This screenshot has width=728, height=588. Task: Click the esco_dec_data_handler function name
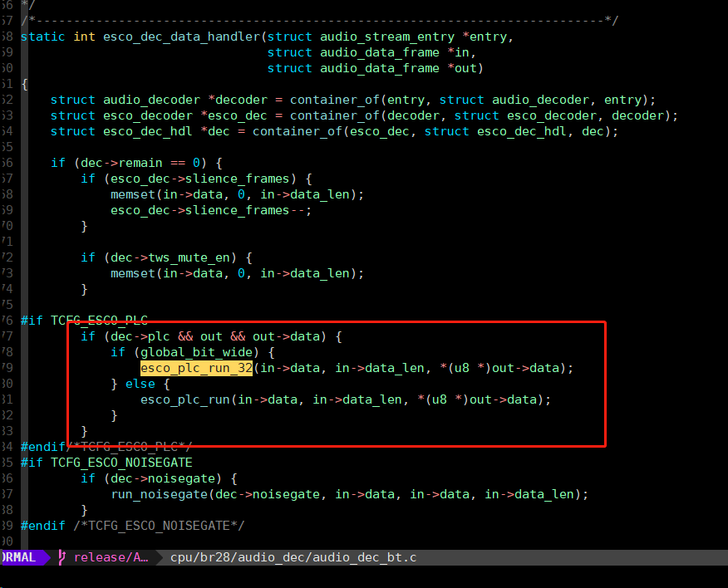[181, 37]
